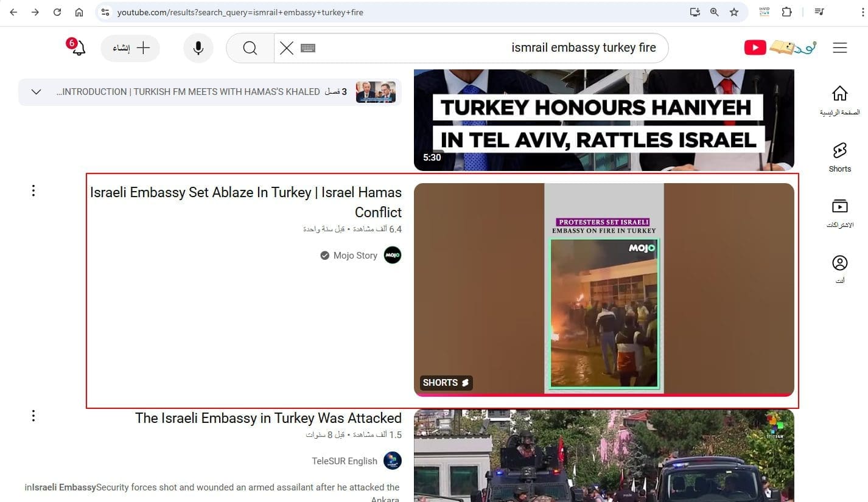Screen dimensions: 868x502
Task: Open the hamburger guide menu
Action: [839, 48]
